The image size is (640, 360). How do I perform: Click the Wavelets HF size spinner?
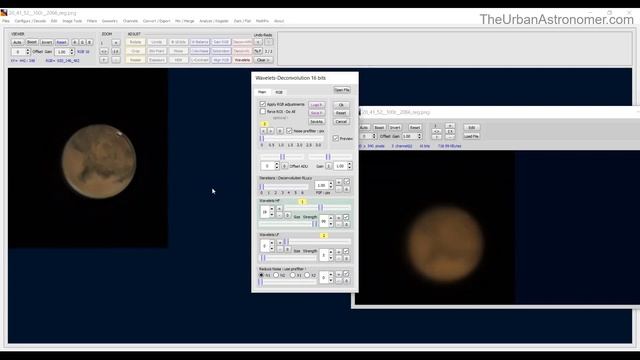(x=267, y=212)
